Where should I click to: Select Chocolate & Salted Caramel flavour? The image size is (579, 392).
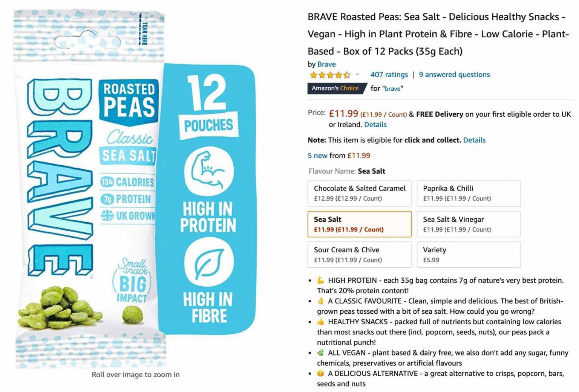click(x=360, y=194)
